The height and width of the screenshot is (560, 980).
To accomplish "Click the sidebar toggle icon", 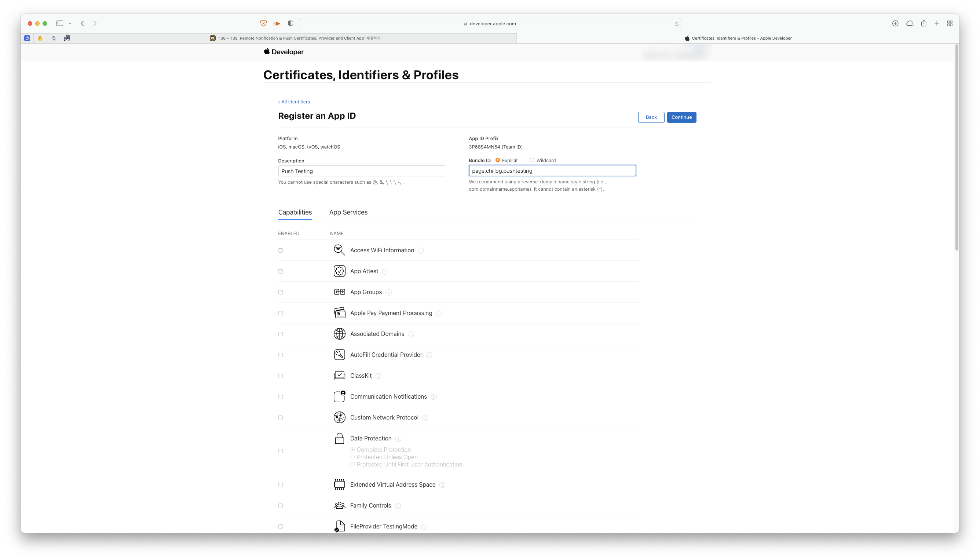I will click(60, 23).
